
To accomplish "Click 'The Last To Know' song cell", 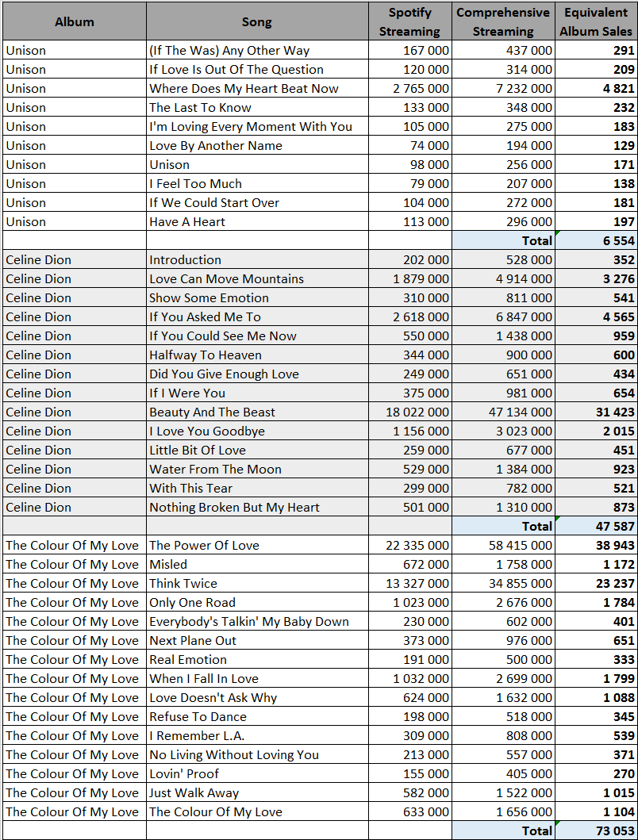I will coord(257,108).
